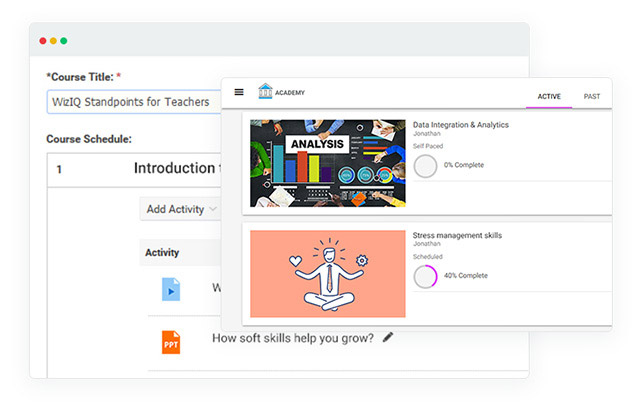This screenshot has height=410, width=640.
Task: Open the meditating man course thumbnail
Action: pos(327,274)
